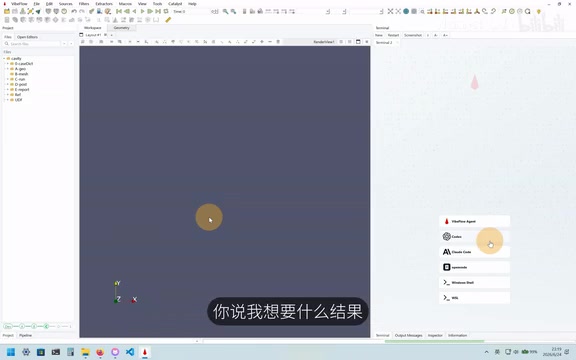Open the Catalyst menu
This screenshot has width=576, height=360.
[x=175, y=4]
